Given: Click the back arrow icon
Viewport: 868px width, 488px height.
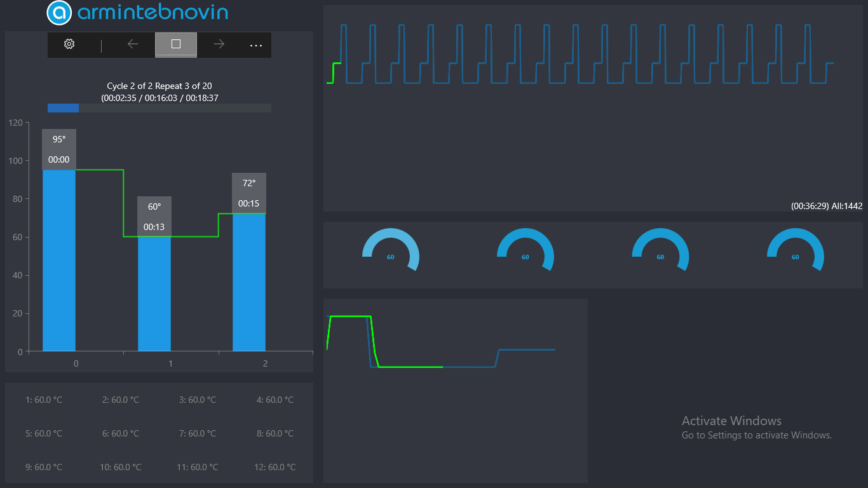Looking at the screenshot, I should (x=133, y=44).
